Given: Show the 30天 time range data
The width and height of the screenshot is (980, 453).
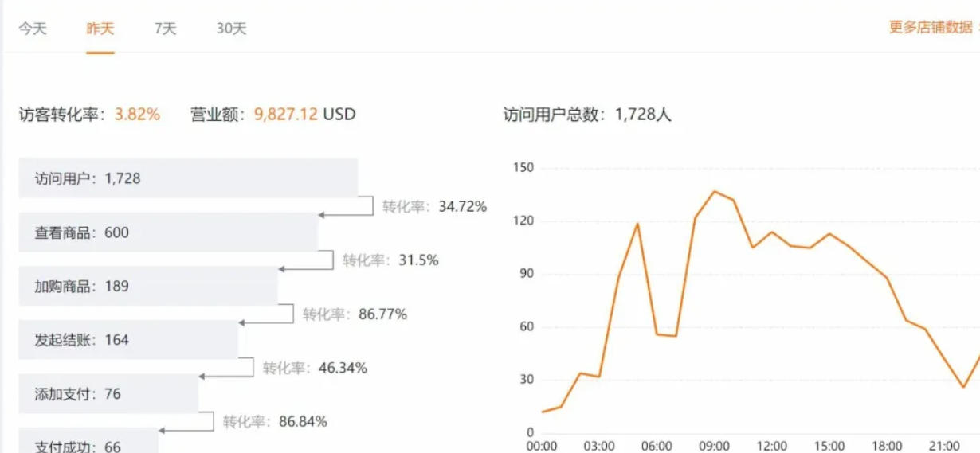Looking at the screenshot, I should click(231, 29).
